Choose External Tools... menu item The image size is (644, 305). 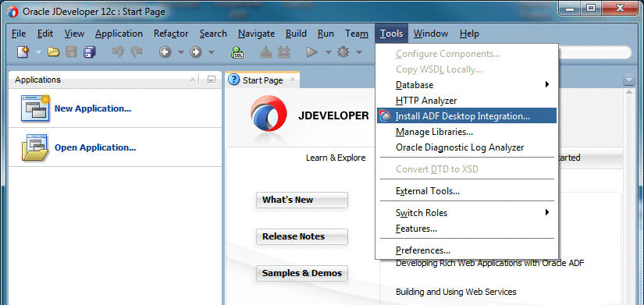click(x=466, y=191)
